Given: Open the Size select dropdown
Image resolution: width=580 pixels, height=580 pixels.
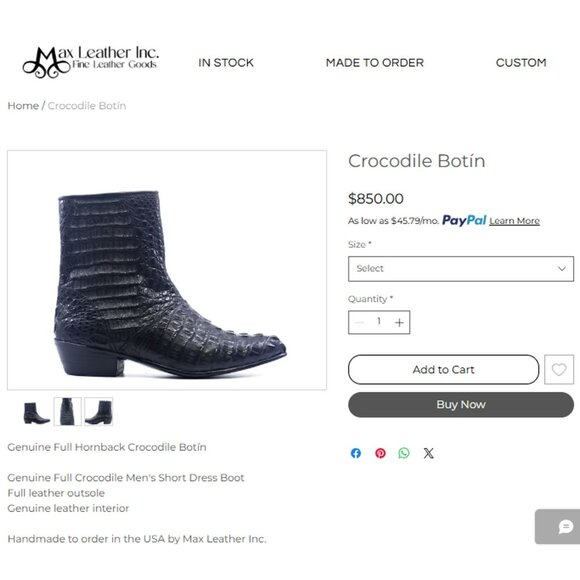Looking at the screenshot, I should pos(461,269).
